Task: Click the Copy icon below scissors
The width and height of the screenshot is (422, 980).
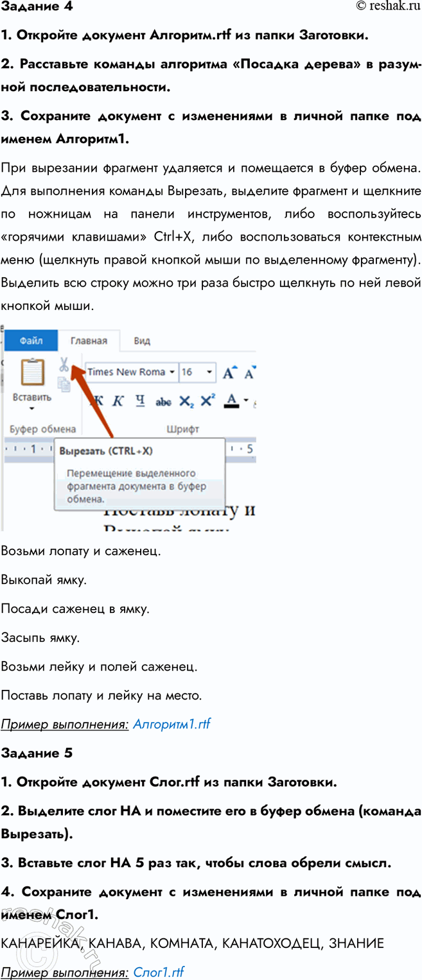Action: [x=64, y=384]
